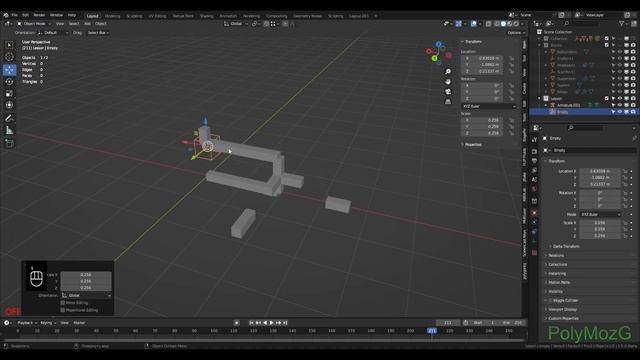Screen dimensions: 640x360
Task: Toggle show overlays button in viewport header
Action: point(473,24)
